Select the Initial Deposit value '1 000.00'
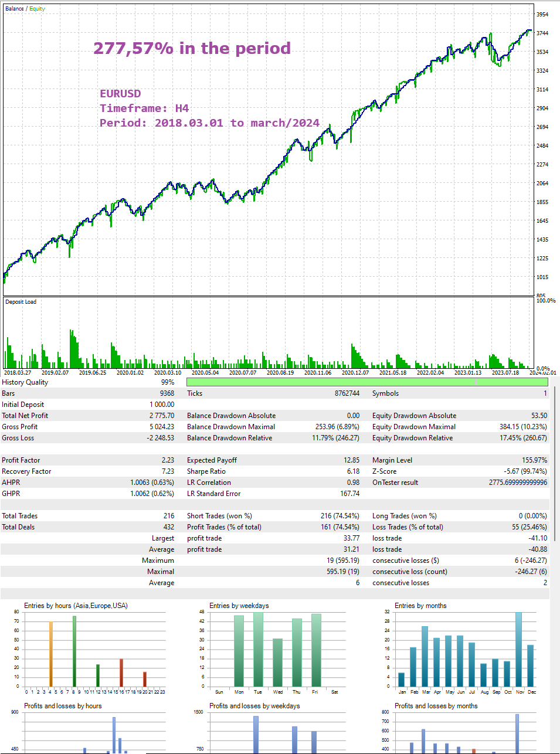560x754 pixels. tap(162, 405)
